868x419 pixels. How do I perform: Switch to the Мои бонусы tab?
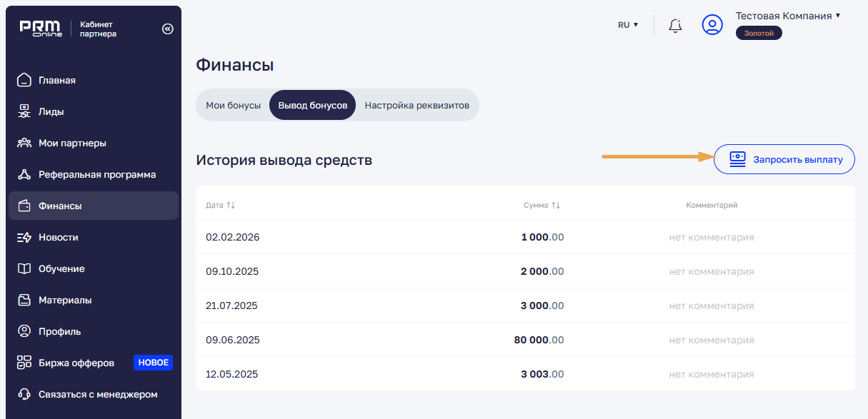(x=233, y=105)
